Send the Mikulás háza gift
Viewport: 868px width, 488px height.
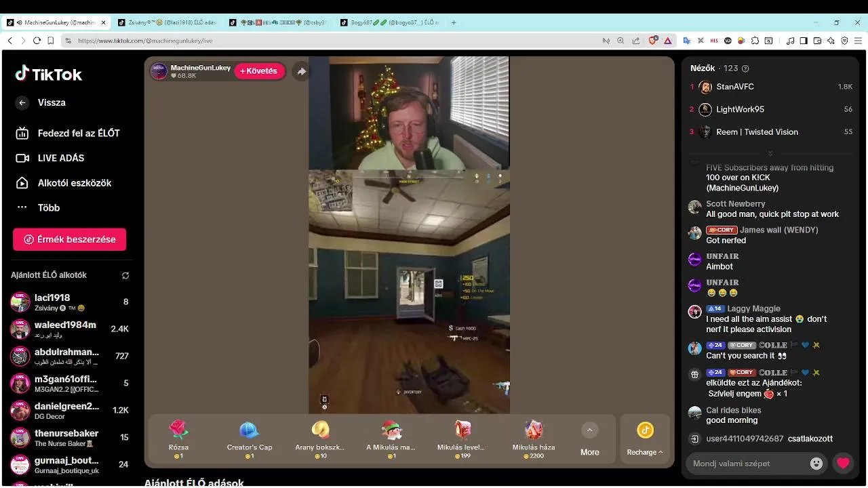coord(534,439)
